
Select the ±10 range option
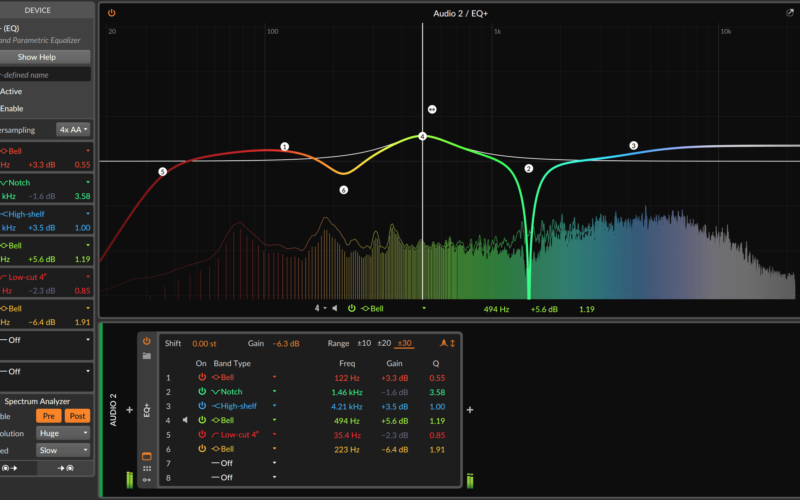(364, 343)
